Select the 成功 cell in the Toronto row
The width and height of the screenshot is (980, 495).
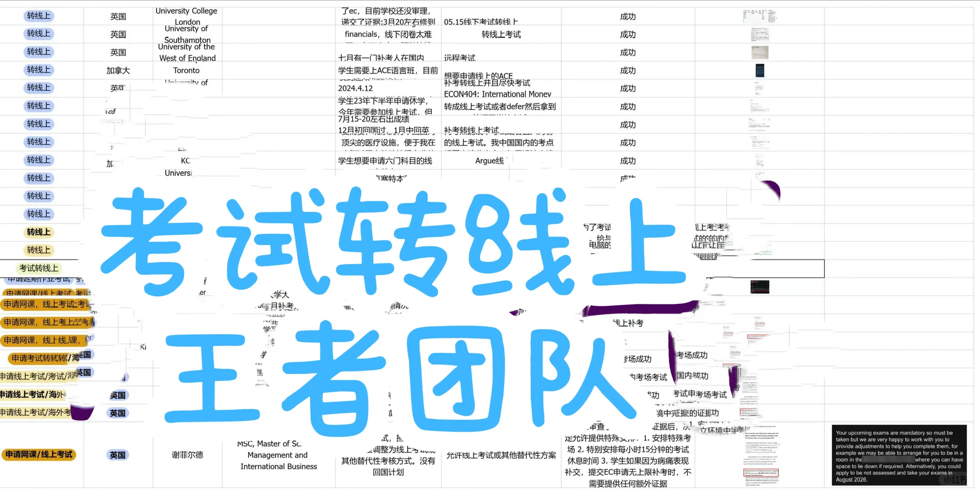pyautogui.click(x=628, y=71)
